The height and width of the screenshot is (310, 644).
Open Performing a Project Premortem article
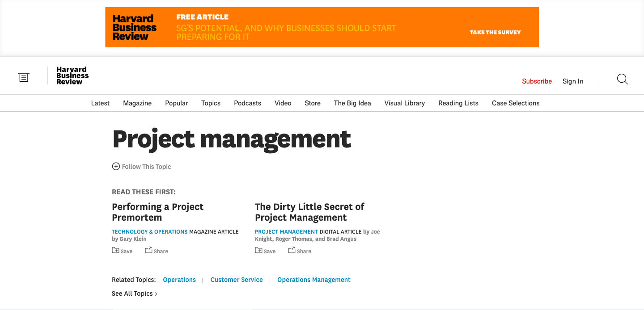[x=157, y=212]
